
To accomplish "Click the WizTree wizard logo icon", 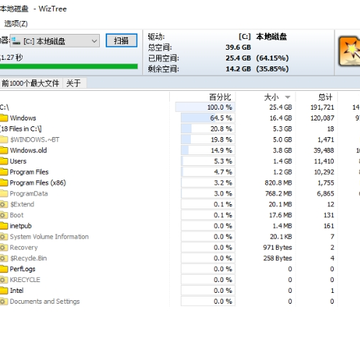I will tap(349, 52).
